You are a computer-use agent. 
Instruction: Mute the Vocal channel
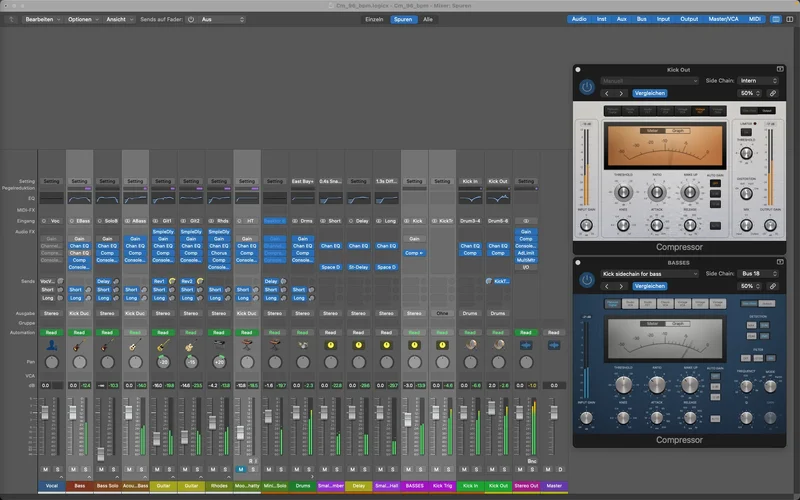pos(45,469)
